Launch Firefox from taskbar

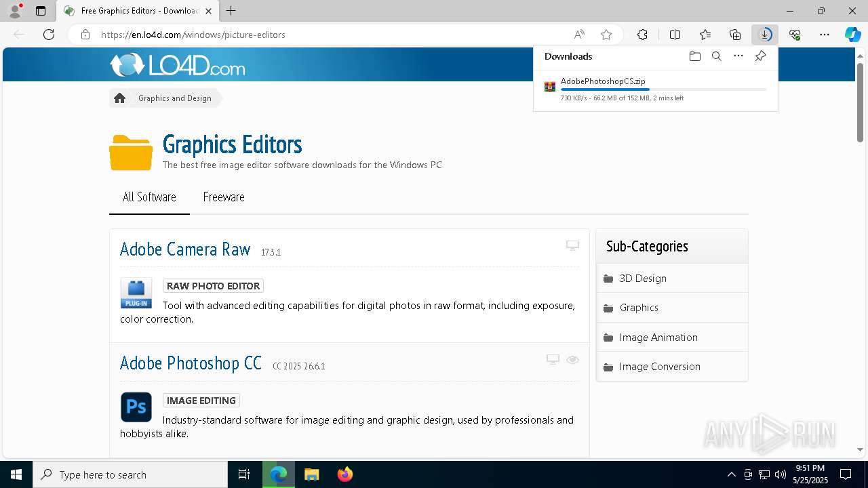[344, 474]
